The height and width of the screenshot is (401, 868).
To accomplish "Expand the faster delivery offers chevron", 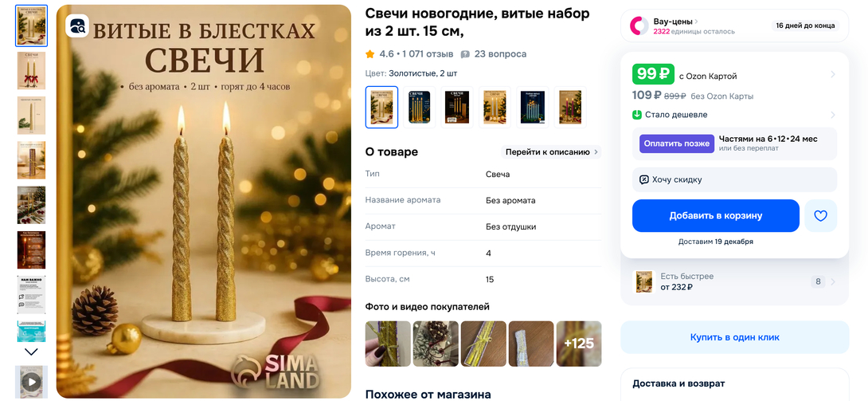I will click(833, 282).
